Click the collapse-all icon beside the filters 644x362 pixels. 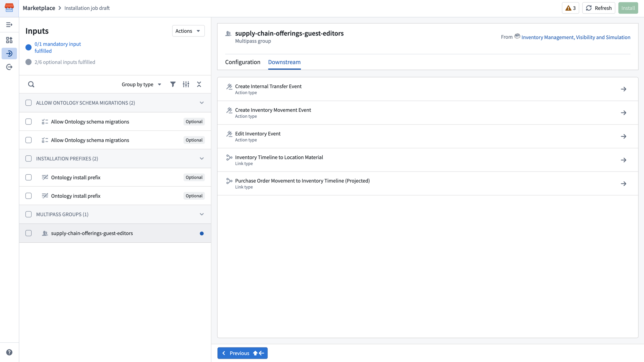point(199,84)
